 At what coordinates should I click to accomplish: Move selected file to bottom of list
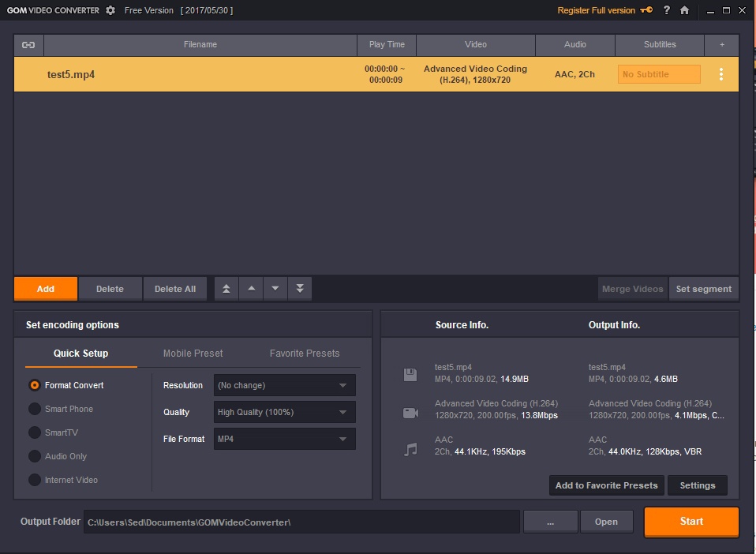point(300,289)
